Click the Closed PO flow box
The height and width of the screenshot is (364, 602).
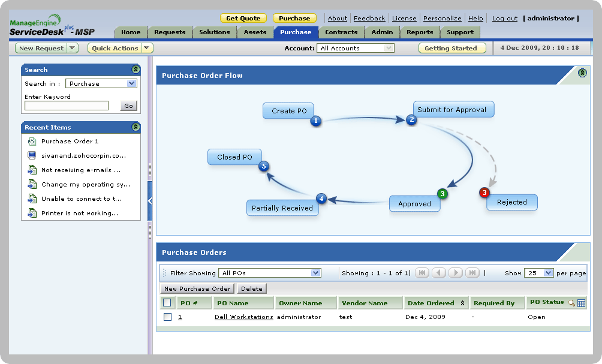[x=234, y=157]
